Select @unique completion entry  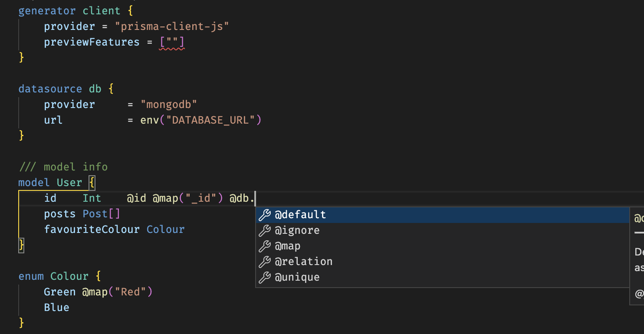point(297,277)
